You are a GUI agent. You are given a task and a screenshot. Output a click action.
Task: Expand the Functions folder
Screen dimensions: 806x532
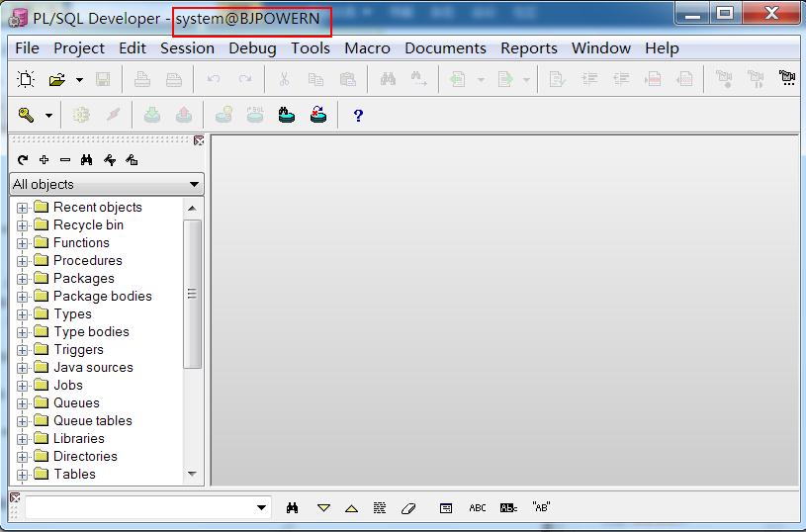coord(22,243)
